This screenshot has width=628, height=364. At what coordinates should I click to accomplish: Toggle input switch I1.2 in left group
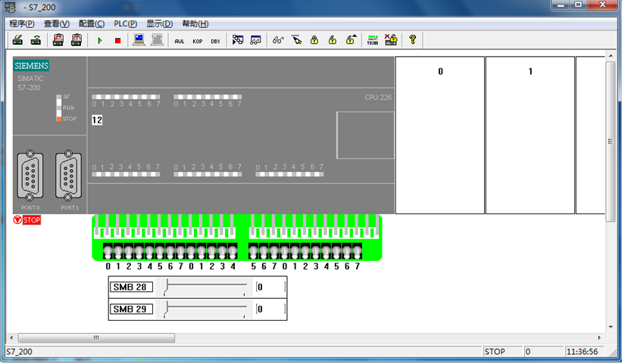pos(212,252)
